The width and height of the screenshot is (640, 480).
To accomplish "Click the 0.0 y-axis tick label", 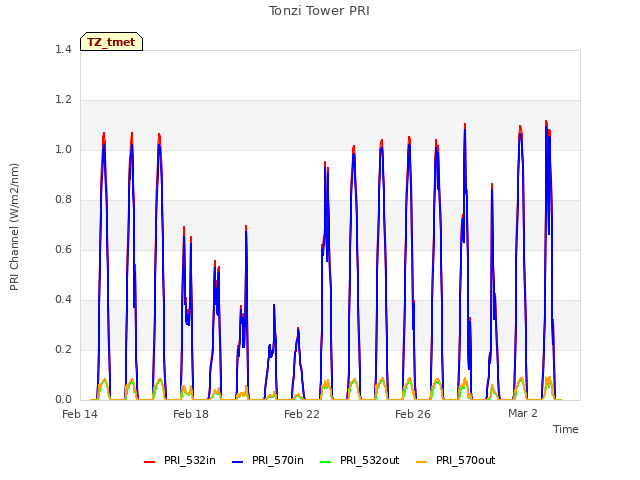I will click(x=63, y=400).
